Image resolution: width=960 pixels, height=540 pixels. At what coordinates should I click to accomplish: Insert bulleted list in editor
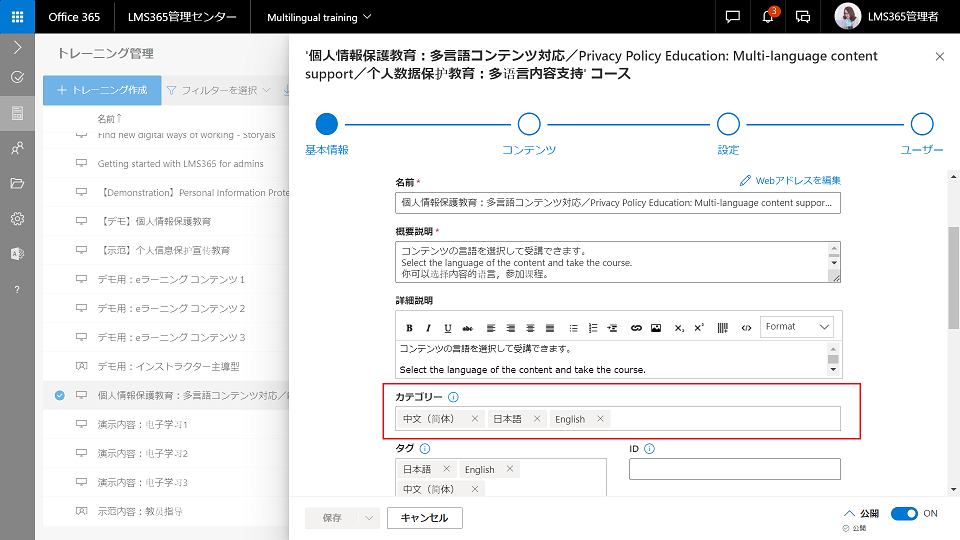coord(573,328)
